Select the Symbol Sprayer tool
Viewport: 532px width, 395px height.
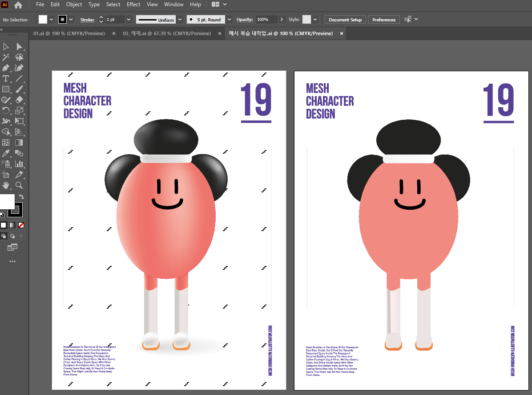tap(6, 164)
